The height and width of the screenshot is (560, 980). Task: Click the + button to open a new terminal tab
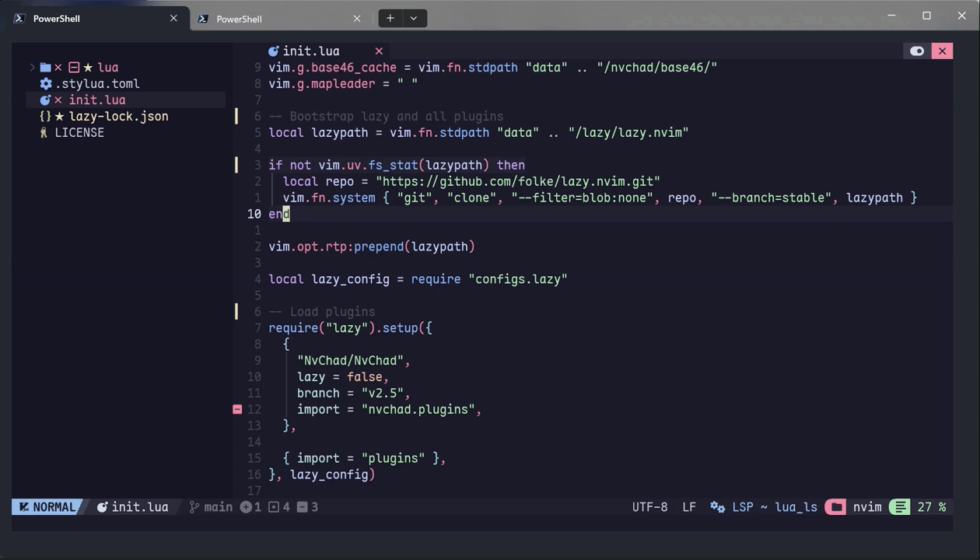pyautogui.click(x=390, y=17)
